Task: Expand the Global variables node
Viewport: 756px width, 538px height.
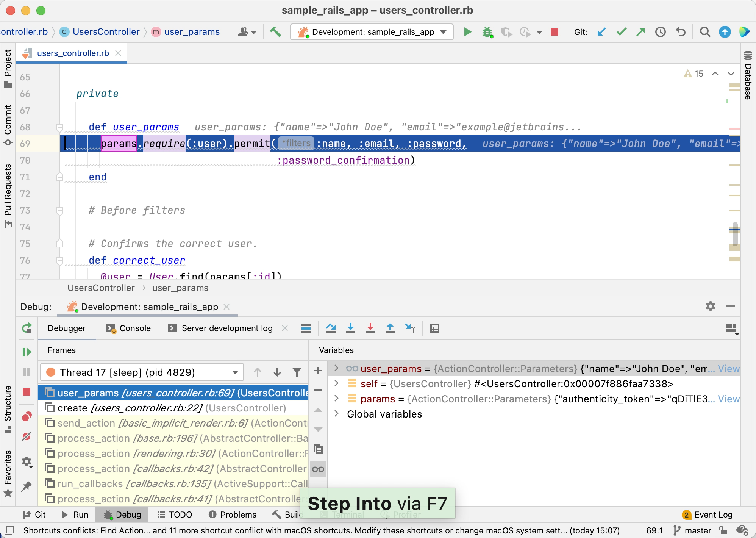Action: coord(336,414)
